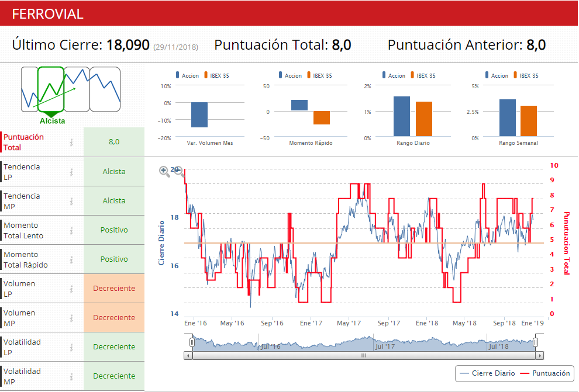
Task: Zoom in the chart with magnifier plus
Action: click(x=164, y=171)
